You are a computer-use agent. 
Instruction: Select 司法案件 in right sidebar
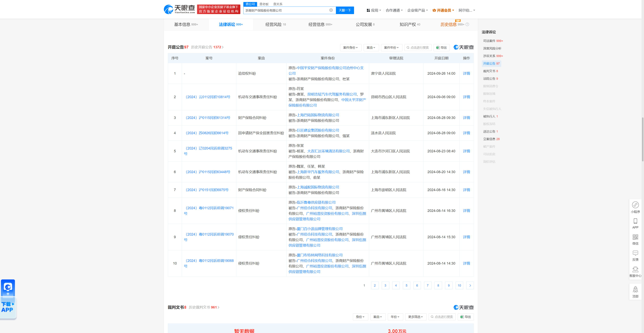click(x=493, y=41)
